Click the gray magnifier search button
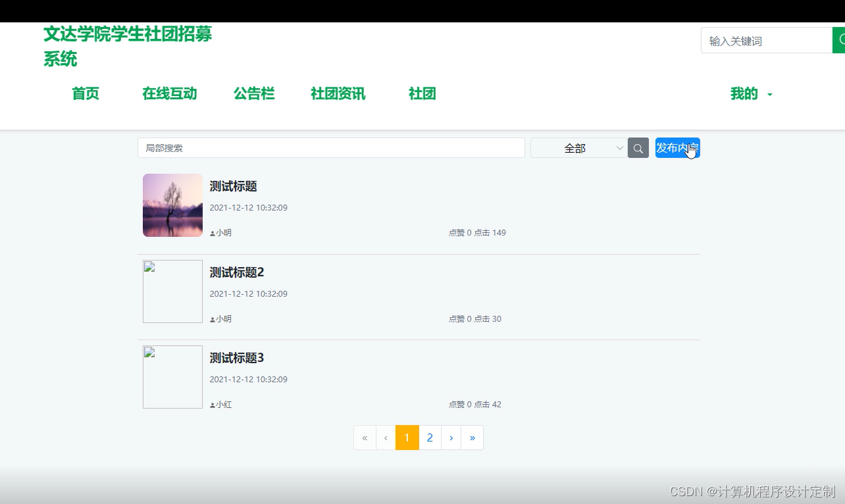The image size is (845, 504). click(x=638, y=148)
